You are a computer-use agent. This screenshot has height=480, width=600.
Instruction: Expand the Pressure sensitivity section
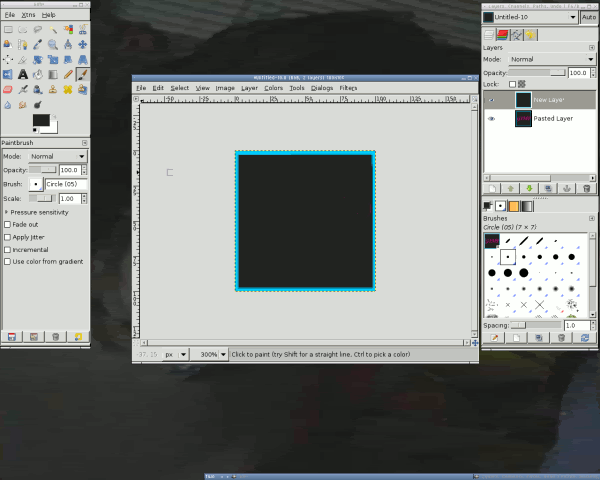click(6, 212)
